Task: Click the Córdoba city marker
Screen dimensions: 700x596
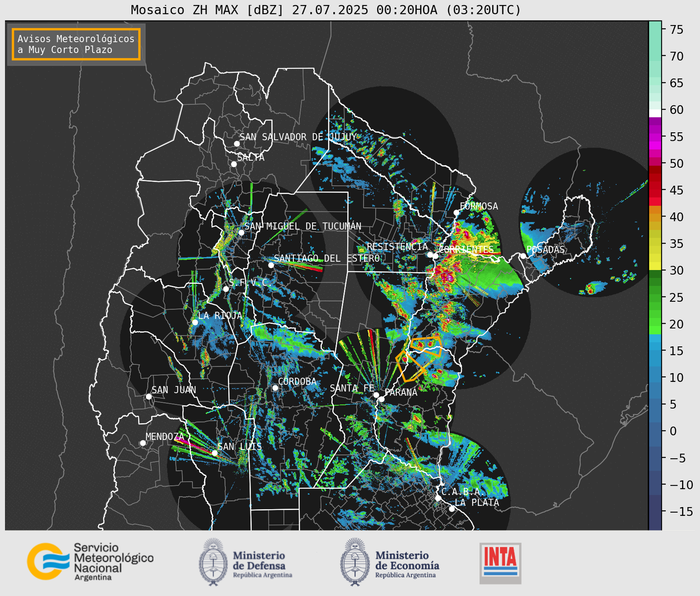Action: tap(275, 388)
